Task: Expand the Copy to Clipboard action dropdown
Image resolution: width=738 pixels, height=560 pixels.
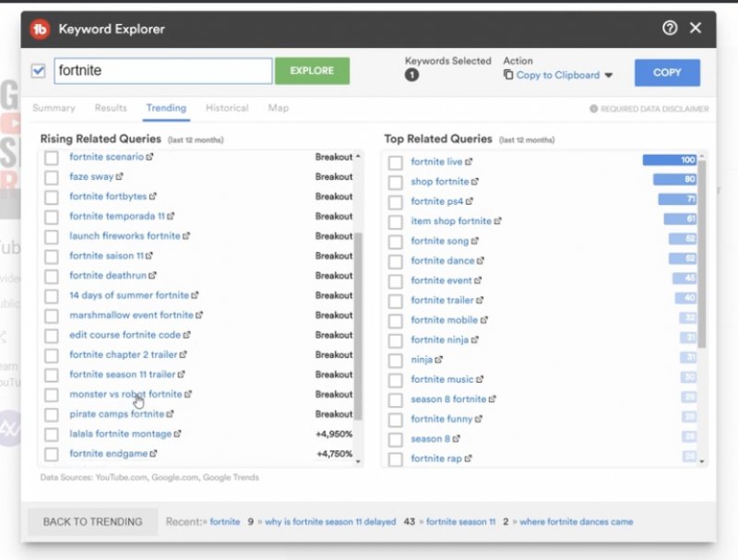Action: [608, 76]
